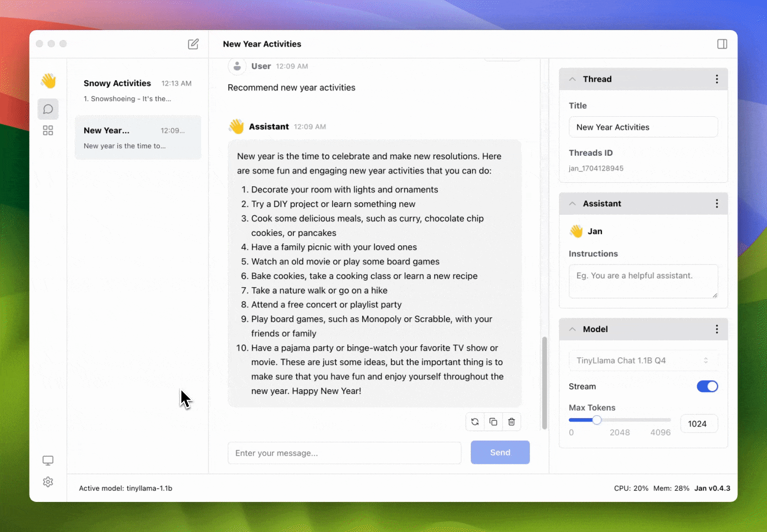Viewport: 767px width, 532px height.
Task: Adjust the Max Tokens slider
Action: [597, 420]
